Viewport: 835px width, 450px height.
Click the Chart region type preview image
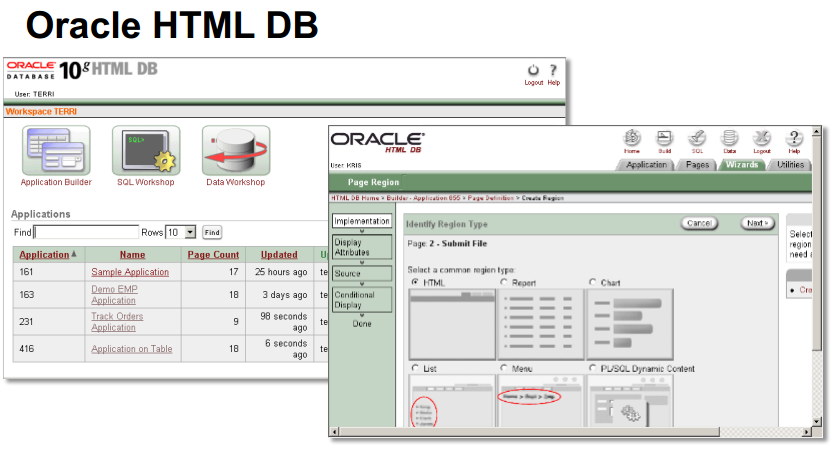(x=630, y=324)
